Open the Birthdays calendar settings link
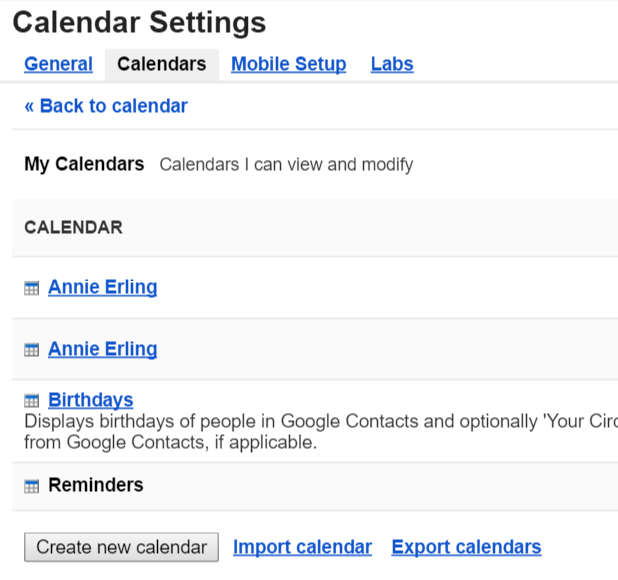618x580 pixels. (x=90, y=400)
